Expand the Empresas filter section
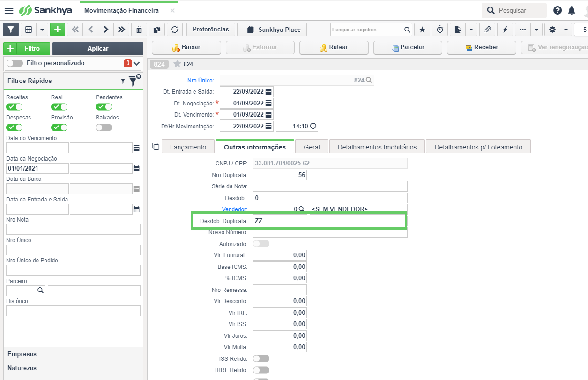This screenshot has width=588, height=380. 73,354
